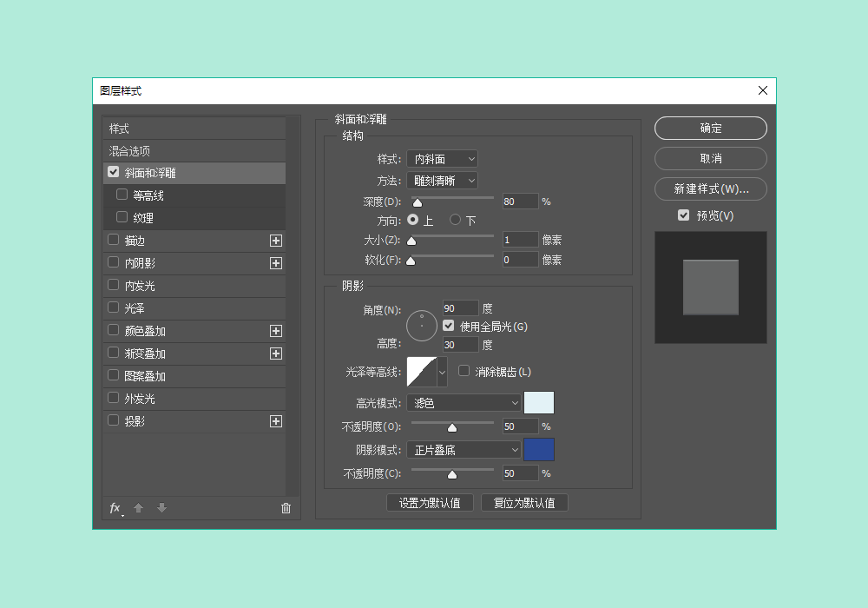The width and height of the screenshot is (868, 608).
Task: Click the 设置为默认值 button
Action: tap(430, 502)
